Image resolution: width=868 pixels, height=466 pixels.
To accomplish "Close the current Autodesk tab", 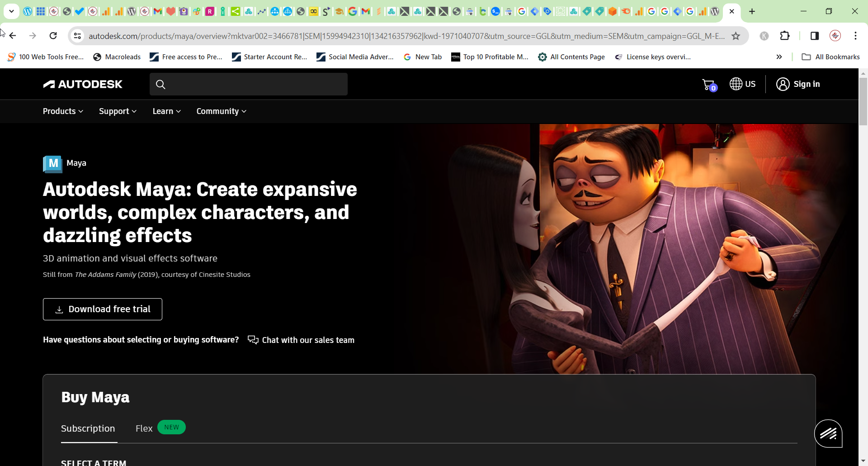I will (x=732, y=11).
